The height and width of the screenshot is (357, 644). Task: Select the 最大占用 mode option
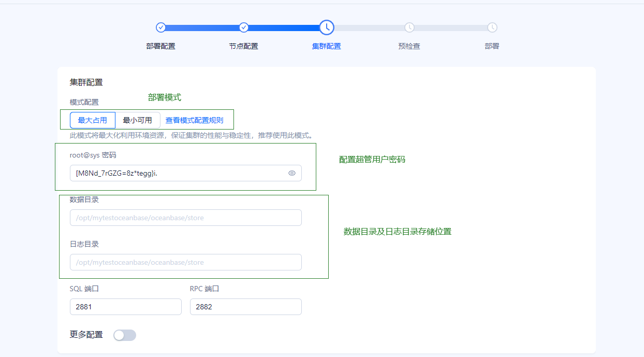pos(93,120)
